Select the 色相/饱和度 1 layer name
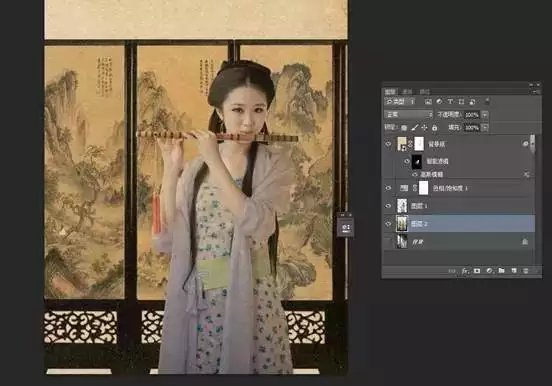Image resolution: width=552 pixels, height=386 pixels. pyautogui.click(x=450, y=188)
